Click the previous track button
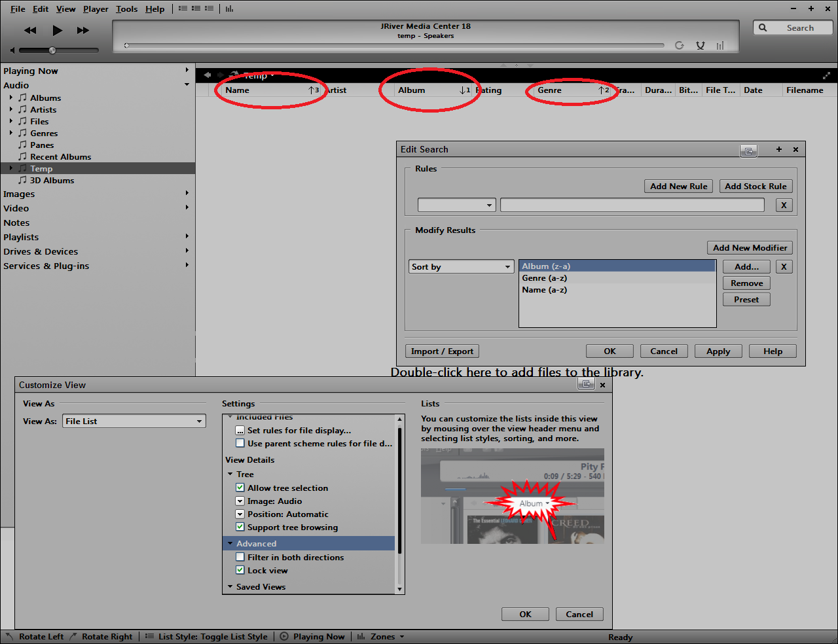Screen dimensions: 838x644 point(30,30)
